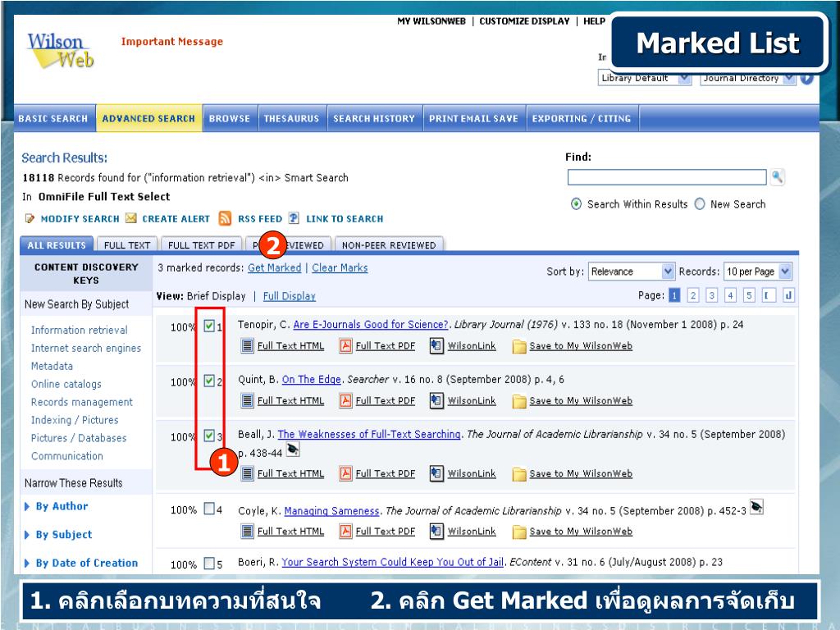Screen dimensions: 840x630
Task: Open Full Text PDF icon for Beall record
Action: tap(345, 473)
